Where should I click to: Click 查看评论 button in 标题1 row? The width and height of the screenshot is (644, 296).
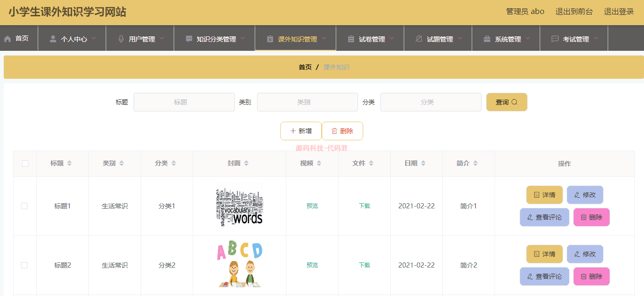pyautogui.click(x=544, y=217)
